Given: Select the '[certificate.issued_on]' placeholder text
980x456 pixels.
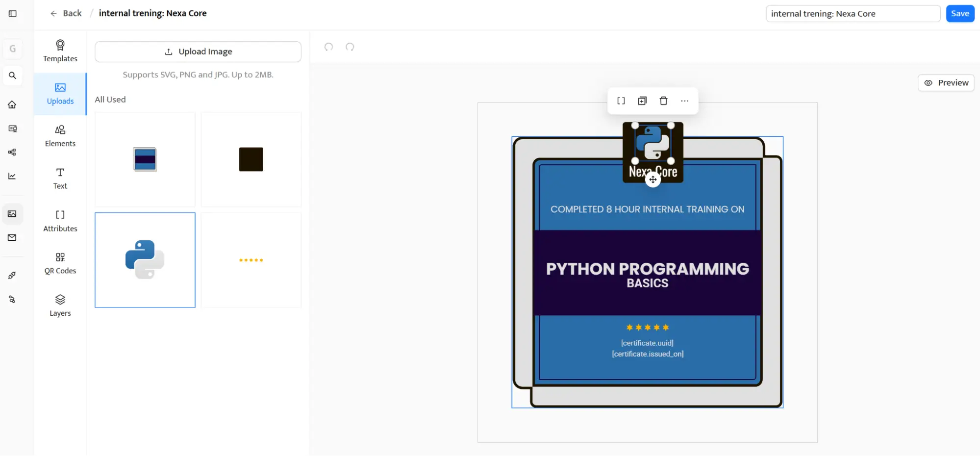Looking at the screenshot, I should [648, 354].
